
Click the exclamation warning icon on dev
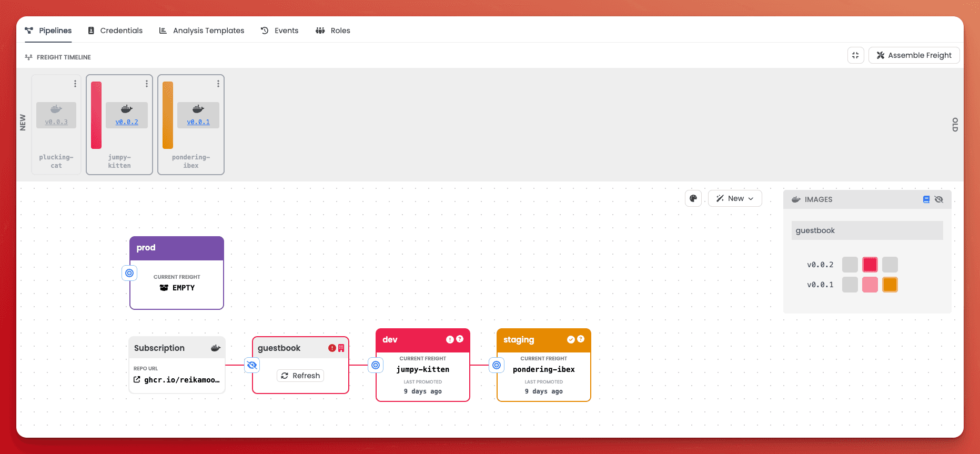click(x=450, y=339)
